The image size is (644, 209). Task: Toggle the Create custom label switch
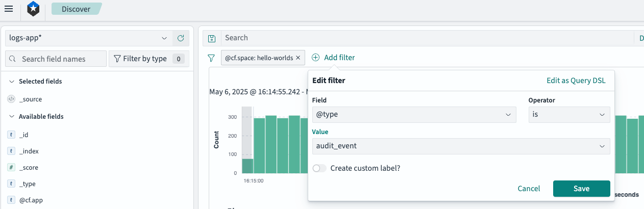319,168
